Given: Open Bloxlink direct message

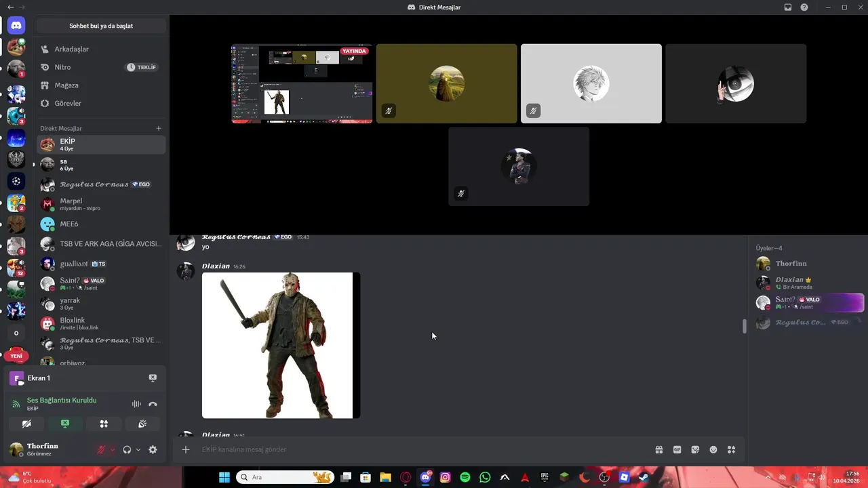Looking at the screenshot, I should tap(101, 323).
